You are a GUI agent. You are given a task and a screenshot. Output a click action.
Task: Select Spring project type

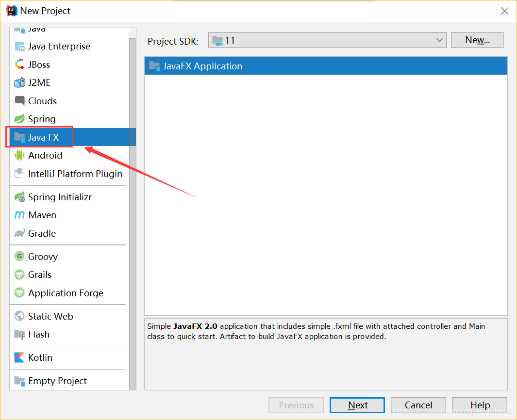(x=69, y=119)
